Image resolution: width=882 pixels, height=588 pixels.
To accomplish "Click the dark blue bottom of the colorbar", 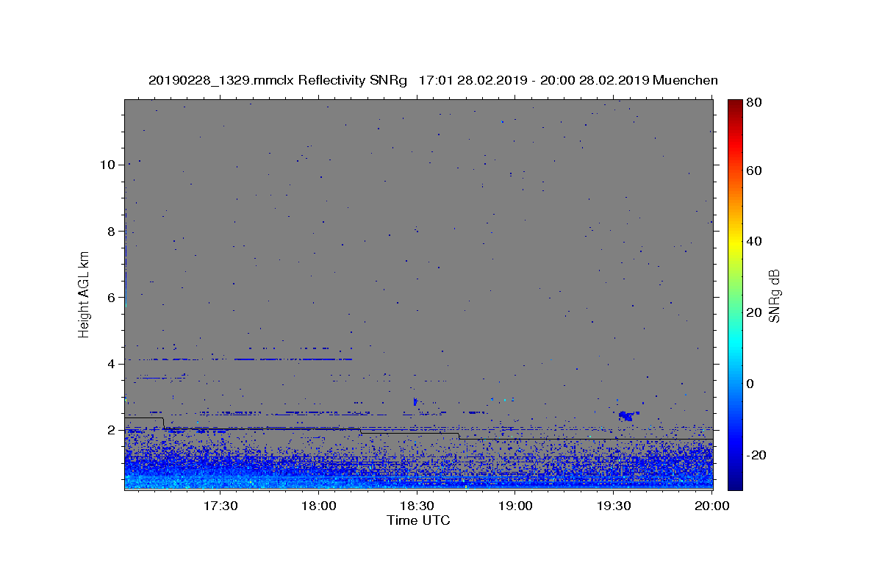I will click(735, 484).
